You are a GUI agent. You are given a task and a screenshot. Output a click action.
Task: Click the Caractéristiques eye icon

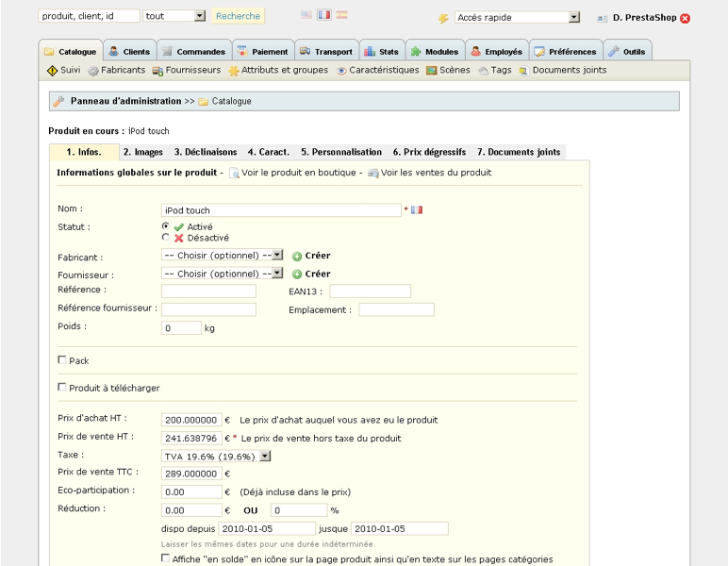(341, 71)
